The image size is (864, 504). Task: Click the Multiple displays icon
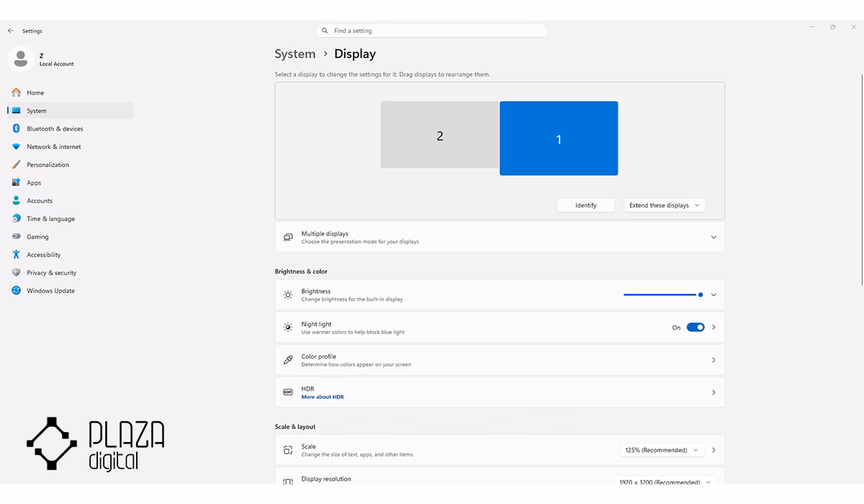pyautogui.click(x=288, y=237)
